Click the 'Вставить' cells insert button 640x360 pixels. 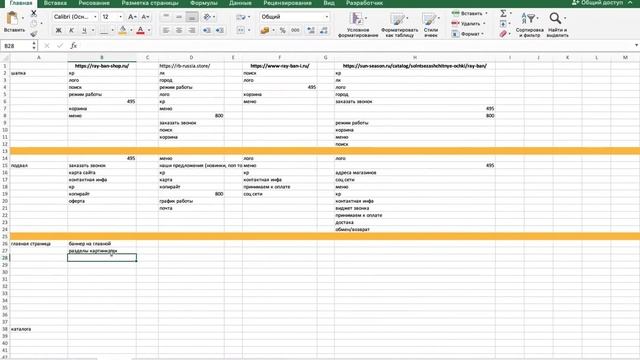tap(469, 13)
